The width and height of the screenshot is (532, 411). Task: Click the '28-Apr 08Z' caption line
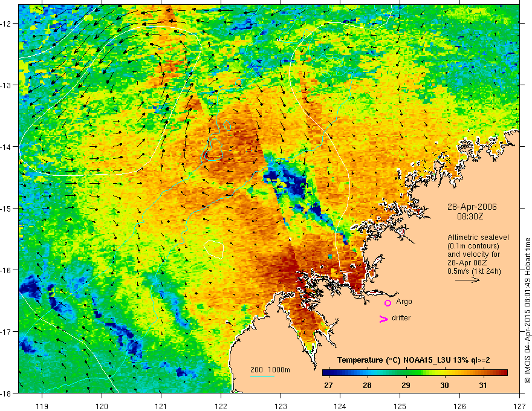(x=468, y=263)
